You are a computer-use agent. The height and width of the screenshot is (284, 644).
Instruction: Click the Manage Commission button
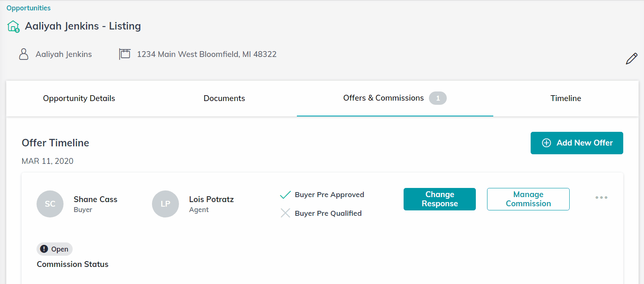click(528, 199)
